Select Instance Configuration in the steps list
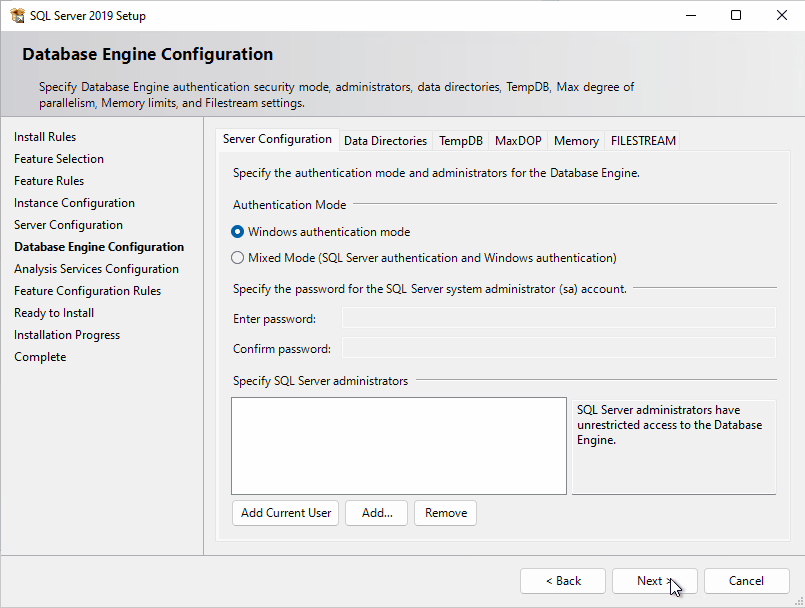 (74, 203)
